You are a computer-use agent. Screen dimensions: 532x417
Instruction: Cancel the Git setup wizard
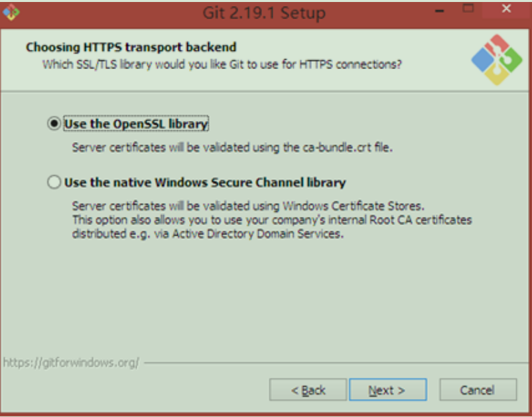(x=478, y=390)
